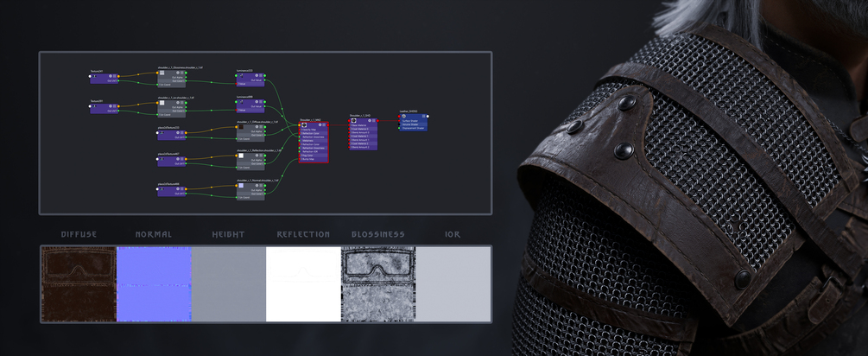Click the top luminance node's icon
This screenshot has height=356, width=868.
coord(241,76)
